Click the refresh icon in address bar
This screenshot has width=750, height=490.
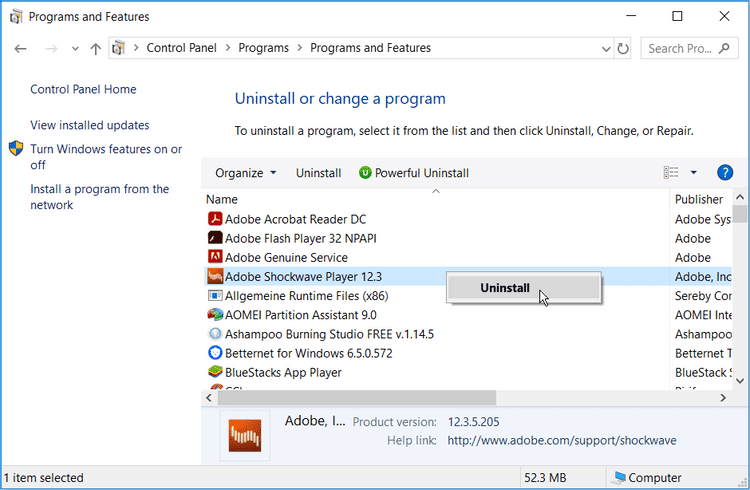coord(622,48)
